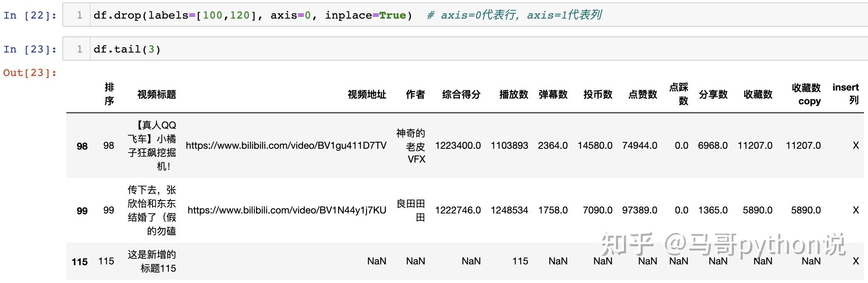
Task: Select the In [22] prompt label
Action: [30, 15]
